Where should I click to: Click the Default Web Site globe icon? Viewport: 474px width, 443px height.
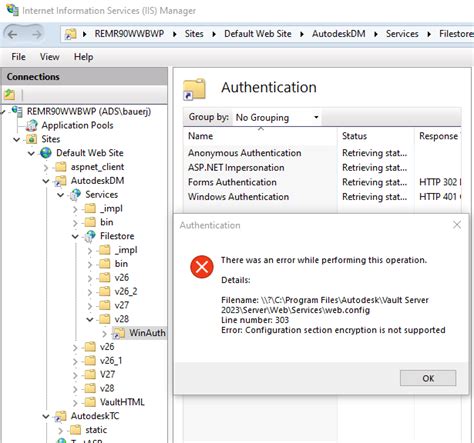tap(46, 153)
